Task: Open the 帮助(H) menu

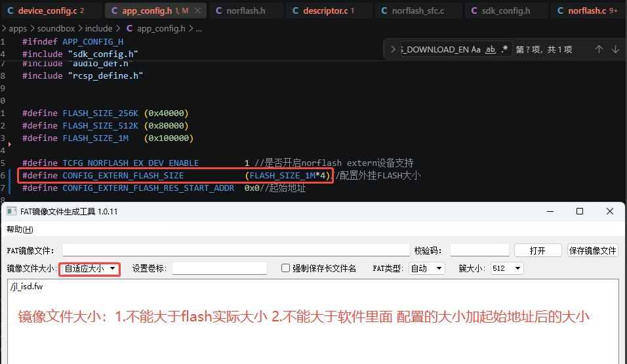Action: (20, 229)
